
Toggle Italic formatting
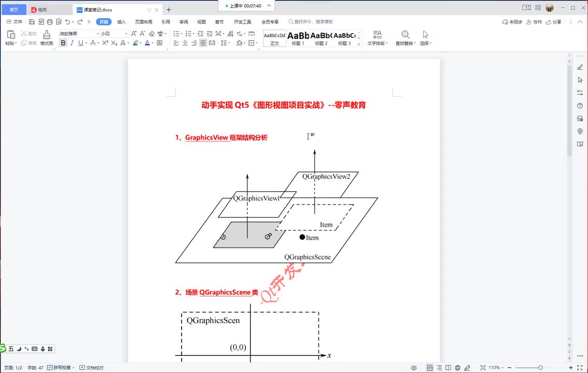72,43
